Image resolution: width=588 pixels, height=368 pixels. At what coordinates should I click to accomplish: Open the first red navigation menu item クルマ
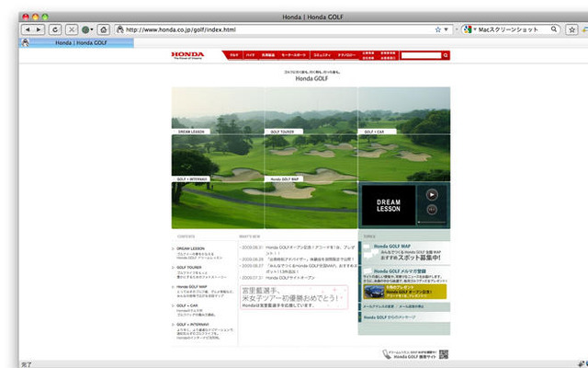click(x=234, y=55)
